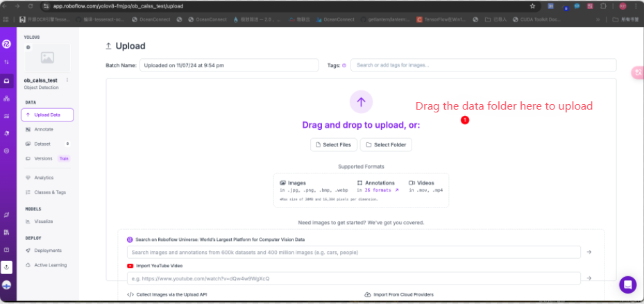Open the browser extensions puzzle icon
The height and width of the screenshot is (304, 644).
pos(603,6)
